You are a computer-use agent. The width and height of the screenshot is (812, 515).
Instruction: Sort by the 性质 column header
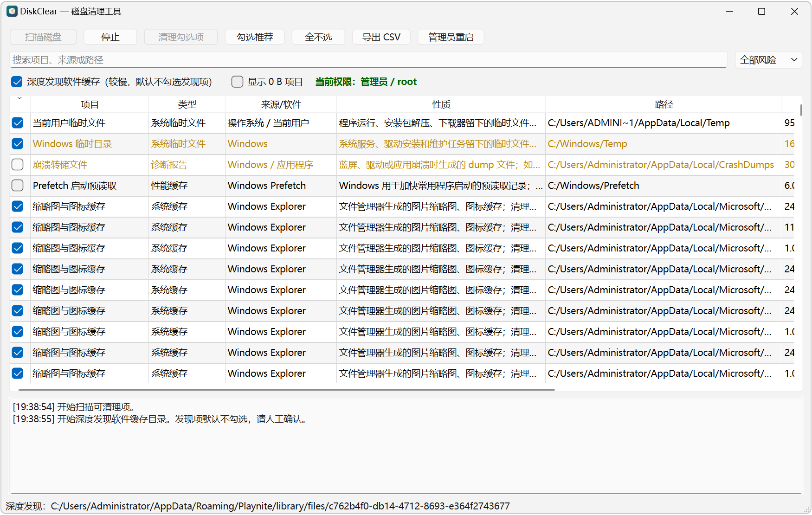(441, 105)
